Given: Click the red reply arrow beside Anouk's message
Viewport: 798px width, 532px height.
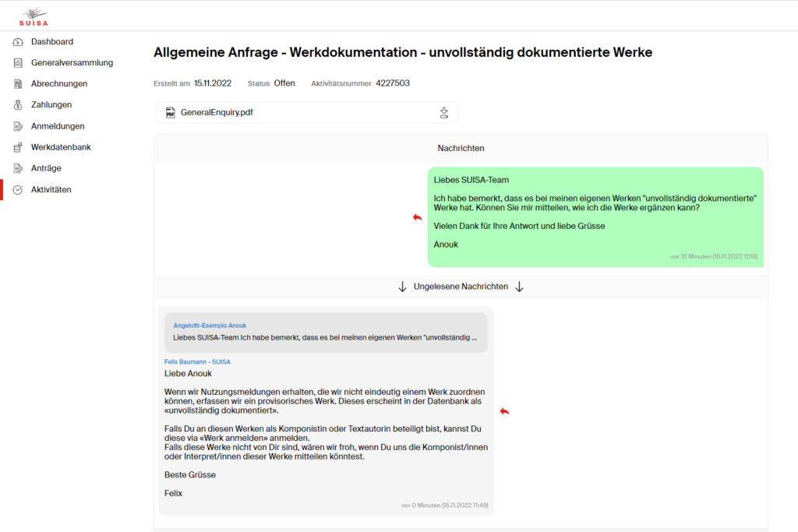Looking at the screenshot, I should coord(418,218).
